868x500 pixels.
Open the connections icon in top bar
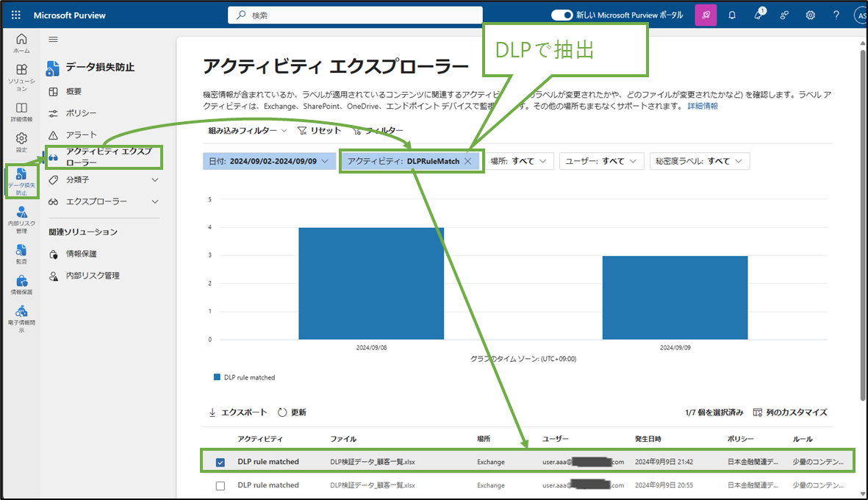point(784,15)
